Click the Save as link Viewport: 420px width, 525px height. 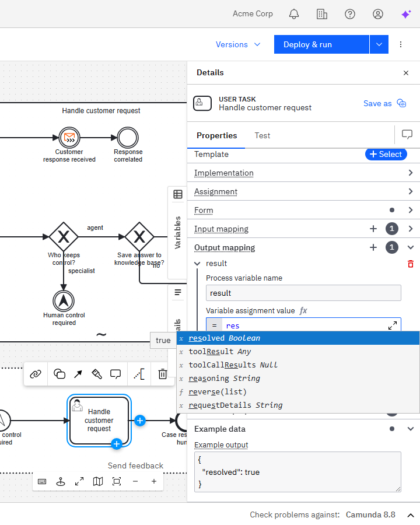[377, 103]
